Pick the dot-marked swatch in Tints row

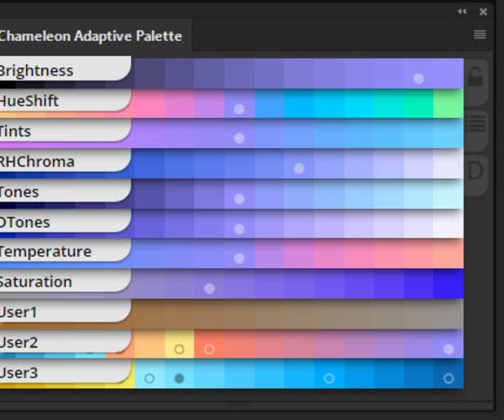click(239, 134)
